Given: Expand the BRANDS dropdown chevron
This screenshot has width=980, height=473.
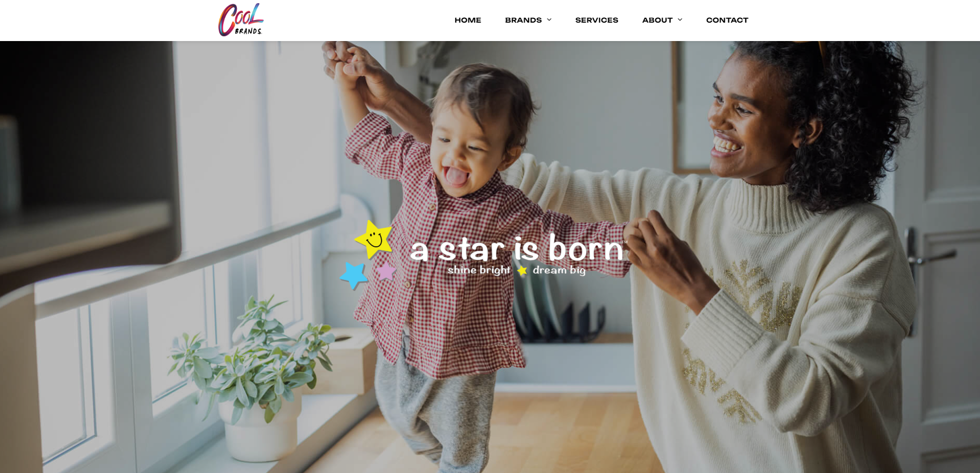Looking at the screenshot, I should point(549,20).
